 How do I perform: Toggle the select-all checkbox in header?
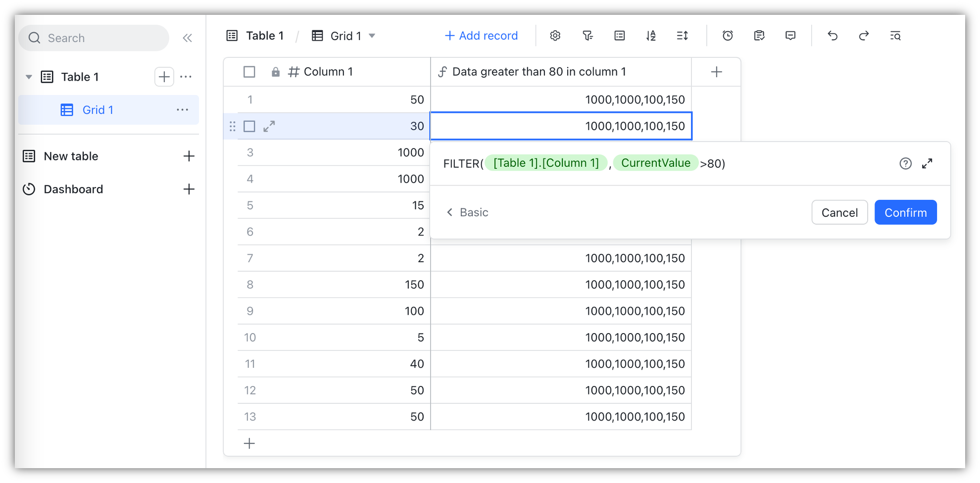pos(249,72)
